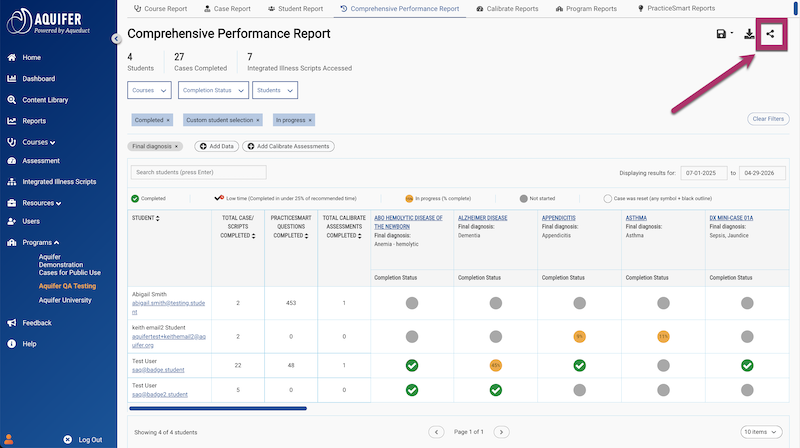Open the ABO Hemolytic Disease of the Newborn link
800x448 pixels.
[408, 222]
